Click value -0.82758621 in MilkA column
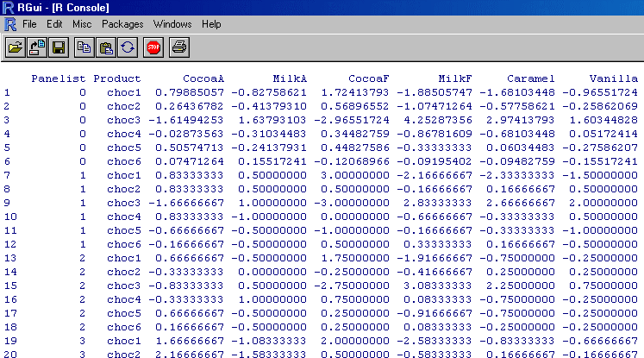Viewport: 644px width, 358px height. [x=269, y=92]
